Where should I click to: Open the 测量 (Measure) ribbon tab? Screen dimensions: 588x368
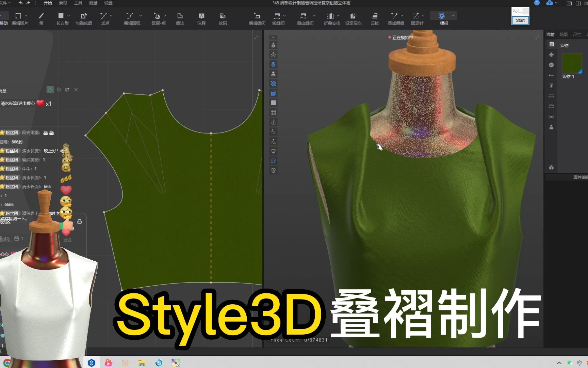tap(93, 3)
